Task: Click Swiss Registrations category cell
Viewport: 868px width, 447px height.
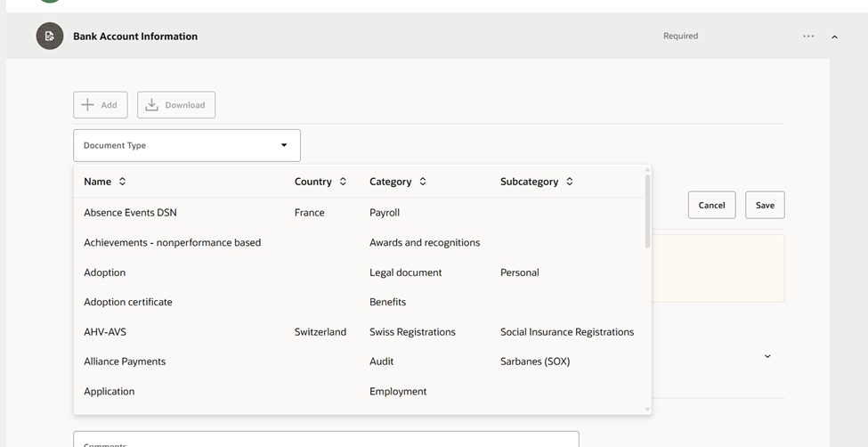Action: click(x=412, y=332)
